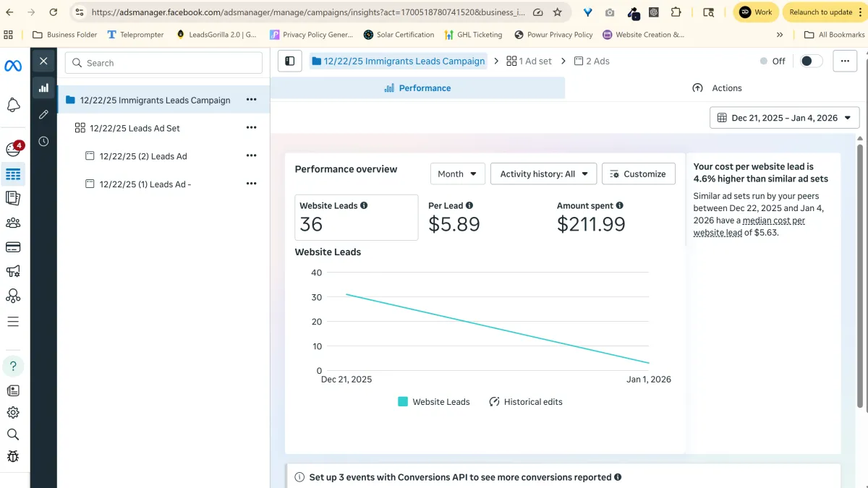Switch to the Performance tab

click(417, 88)
